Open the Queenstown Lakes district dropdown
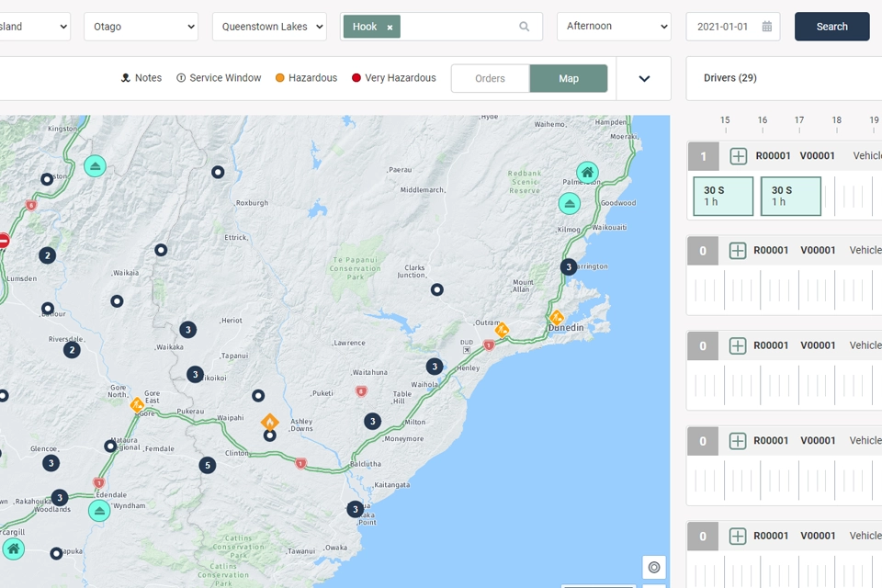 coord(268,27)
